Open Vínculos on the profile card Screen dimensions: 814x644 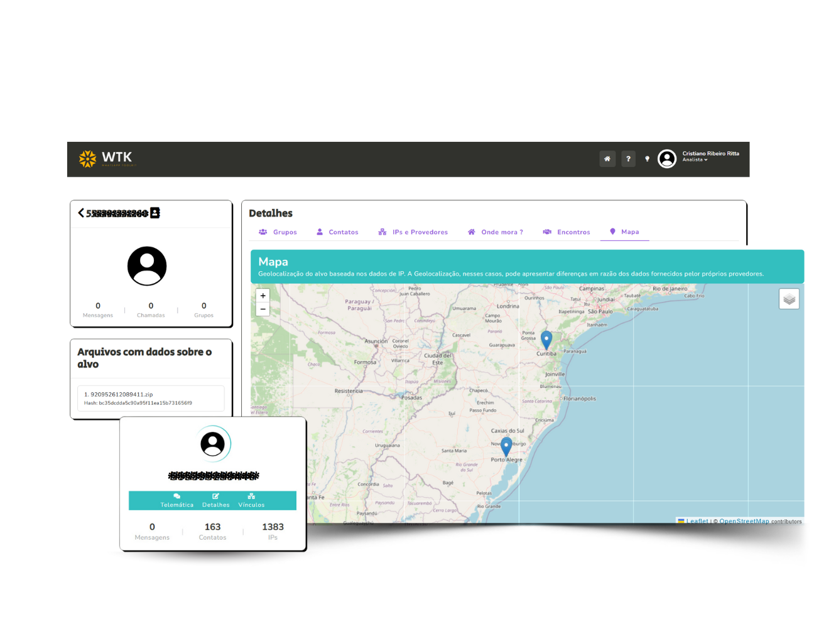[x=251, y=500]
